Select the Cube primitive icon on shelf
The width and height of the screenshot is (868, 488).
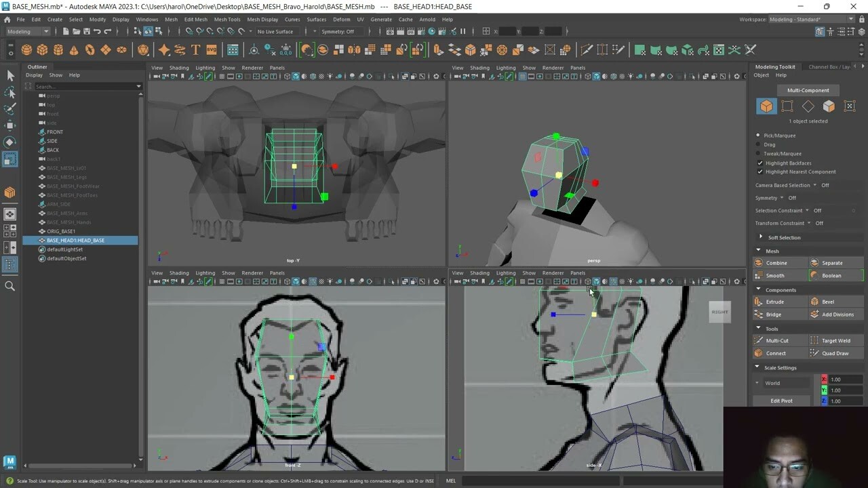point(43,49)
